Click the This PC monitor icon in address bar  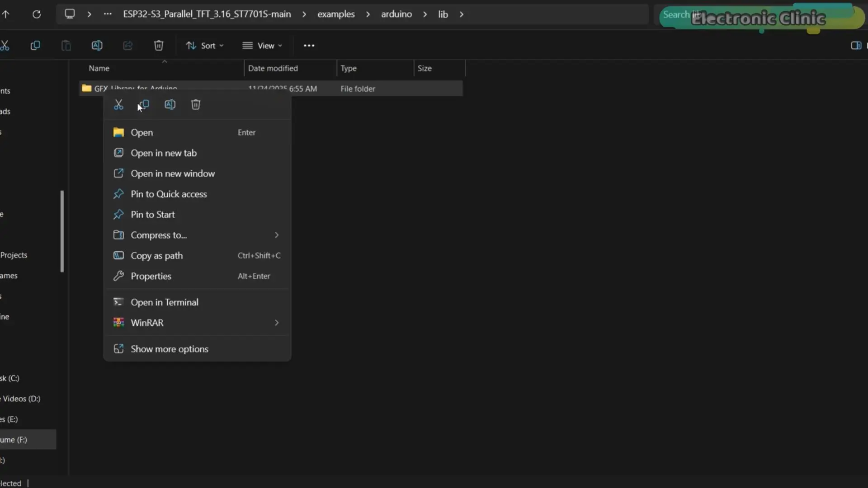coord(70,14)
